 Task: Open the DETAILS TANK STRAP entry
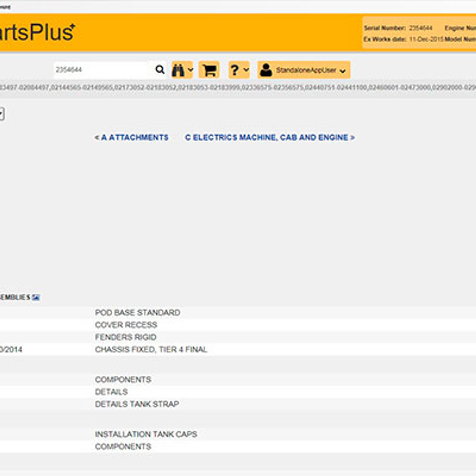tap(137, 404)
